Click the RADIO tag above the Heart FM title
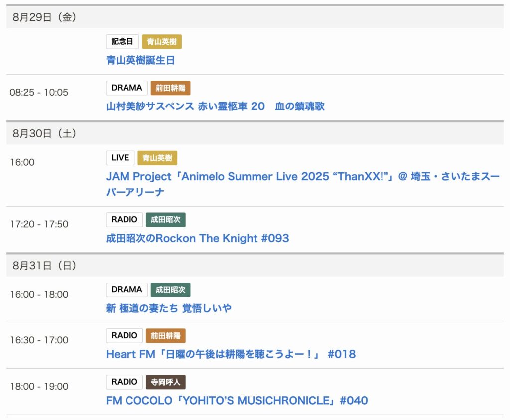The height and width of the screenshot is (420, 510). coord(124,336)
